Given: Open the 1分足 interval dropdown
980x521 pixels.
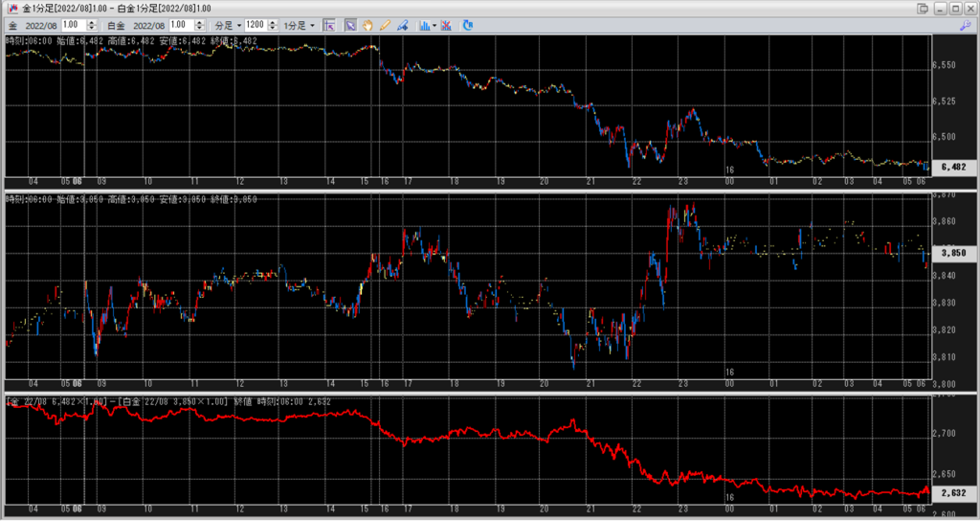Looking at the screenshot, I should [x=299, y=25].
